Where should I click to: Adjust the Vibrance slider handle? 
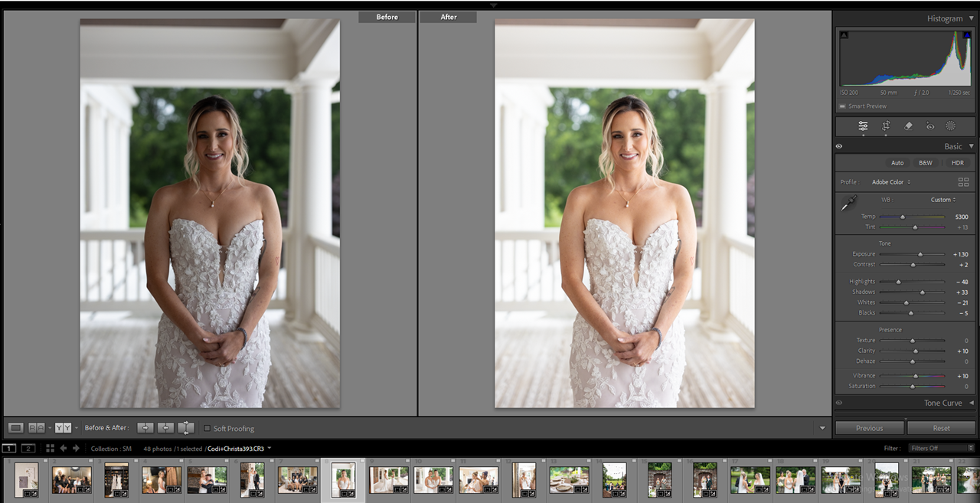[916, 376]
